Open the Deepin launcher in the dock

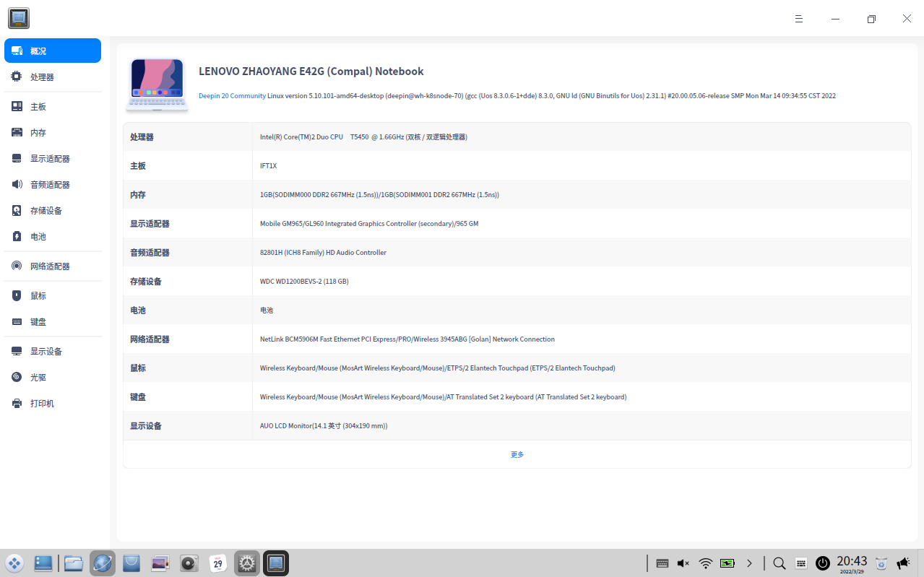[x=14, y=563]
